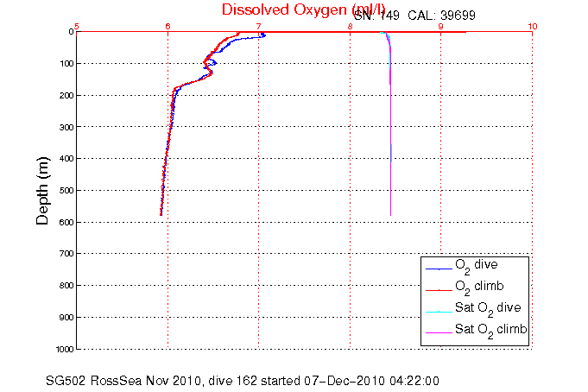Click the x-axis tick label '7'

point(259,26)
